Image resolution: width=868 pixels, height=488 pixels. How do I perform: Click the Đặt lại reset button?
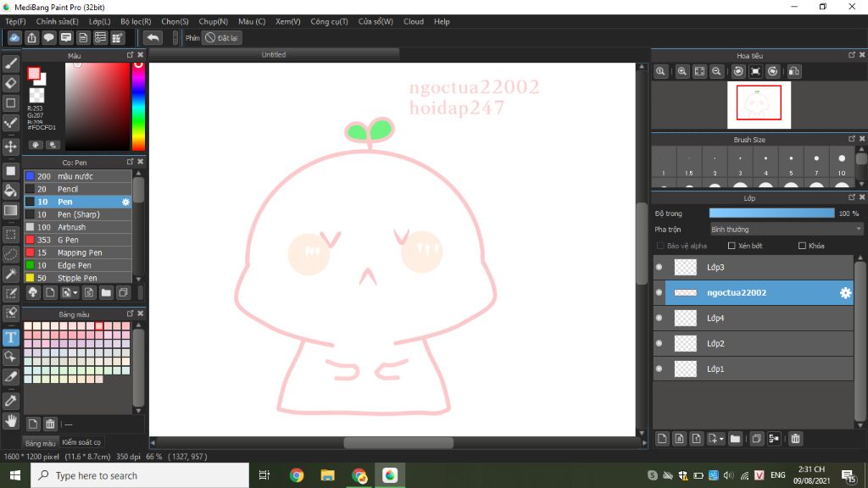(x=222, y=37)
